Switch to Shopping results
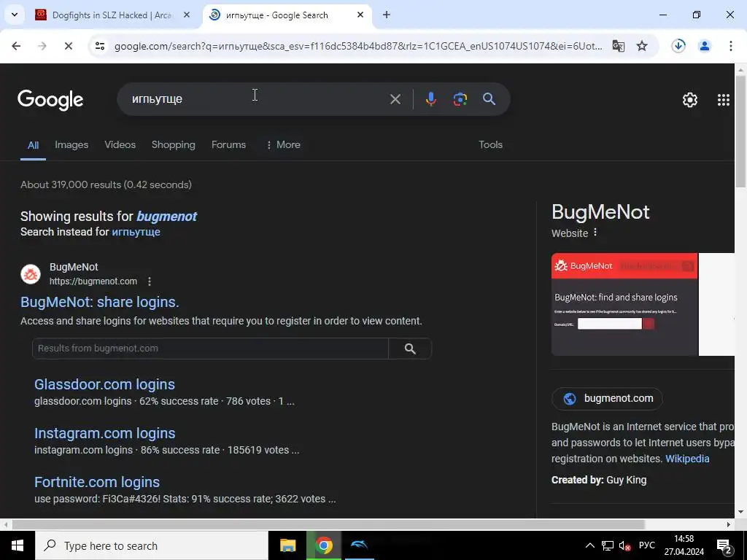 pos(174,145)
